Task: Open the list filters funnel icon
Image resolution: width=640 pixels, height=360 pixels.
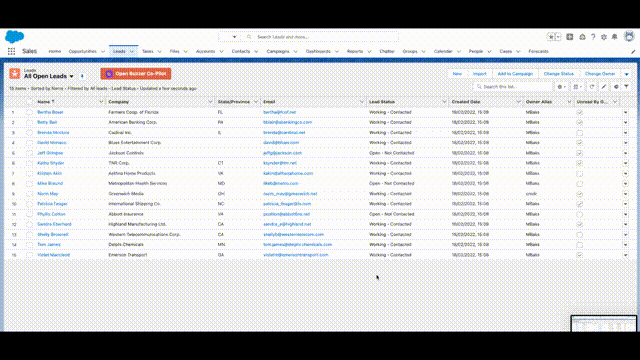Action: click(x=626, y=87)
